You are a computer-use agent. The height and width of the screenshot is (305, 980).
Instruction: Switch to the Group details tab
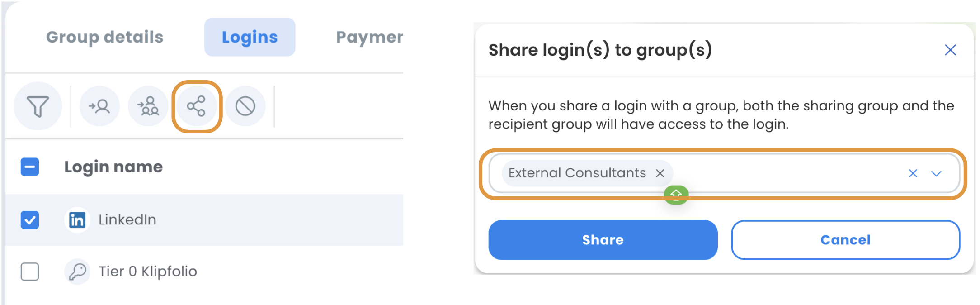coord(104,37)
